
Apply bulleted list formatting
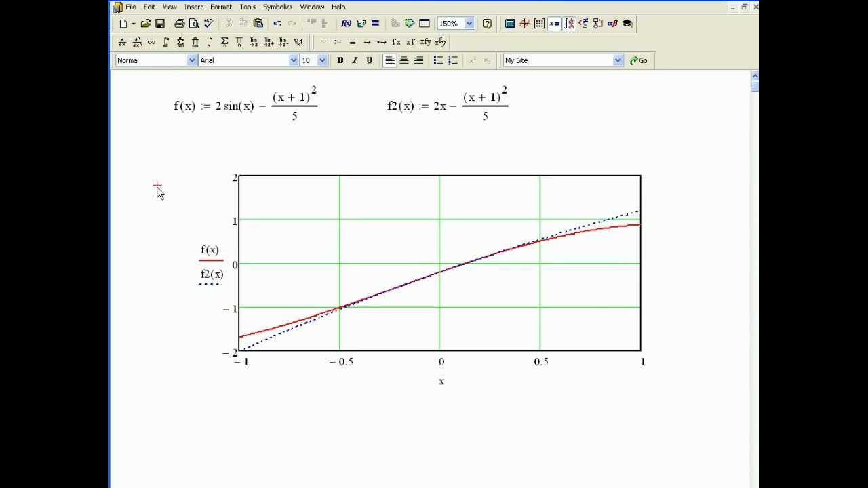click(x=438, y=60)
